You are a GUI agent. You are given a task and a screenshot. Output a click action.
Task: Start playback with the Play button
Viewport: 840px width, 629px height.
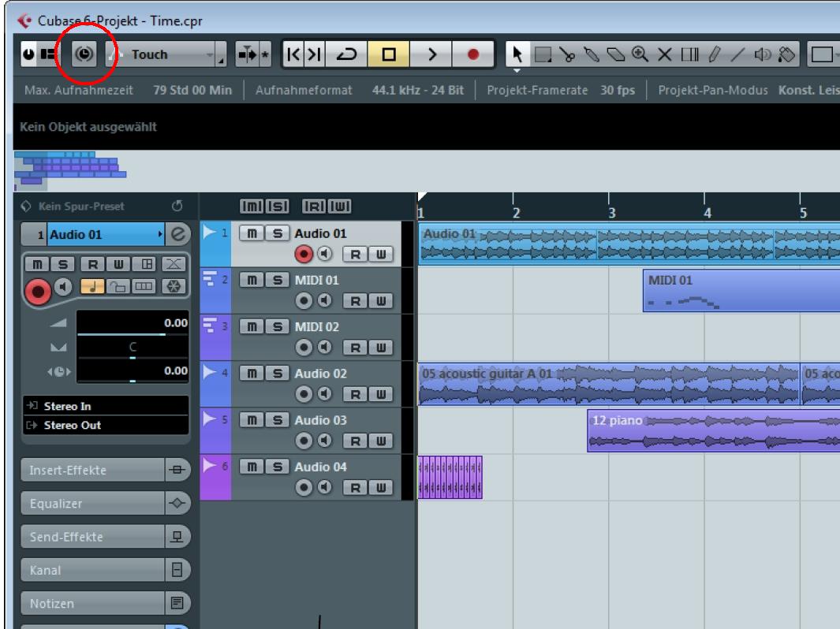coord(431,54)
